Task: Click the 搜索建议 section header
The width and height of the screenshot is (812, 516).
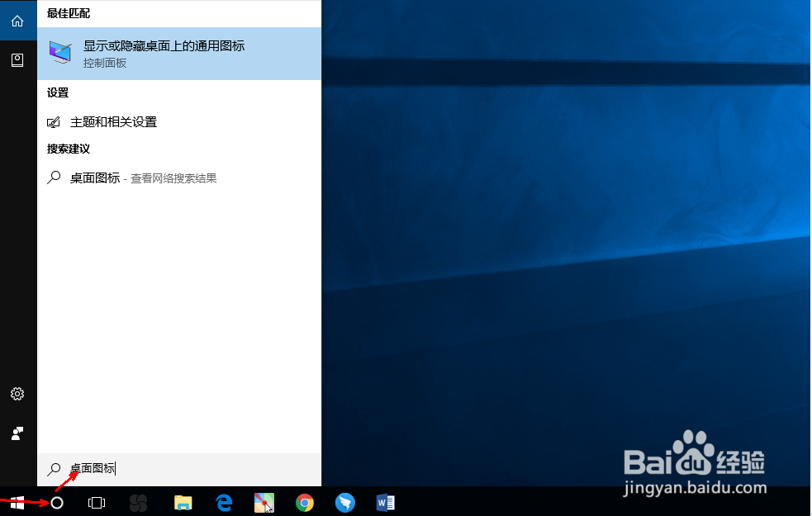Action: point(69,149)
